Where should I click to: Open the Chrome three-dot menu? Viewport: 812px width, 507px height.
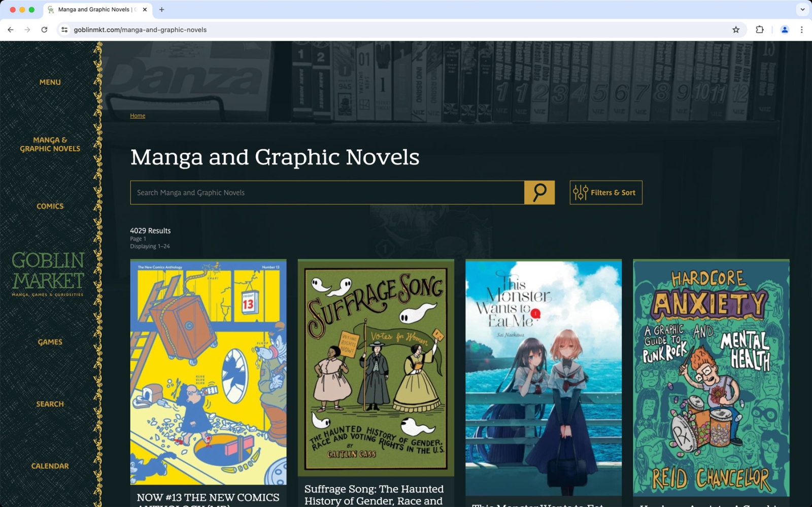point(802,30)
